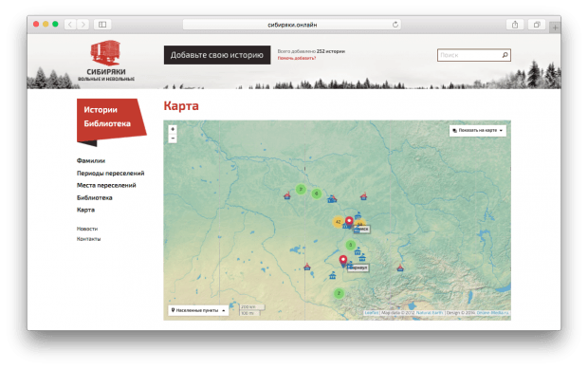
Task: Click into the Поиск search field
Action: click(x=469, y=55)
